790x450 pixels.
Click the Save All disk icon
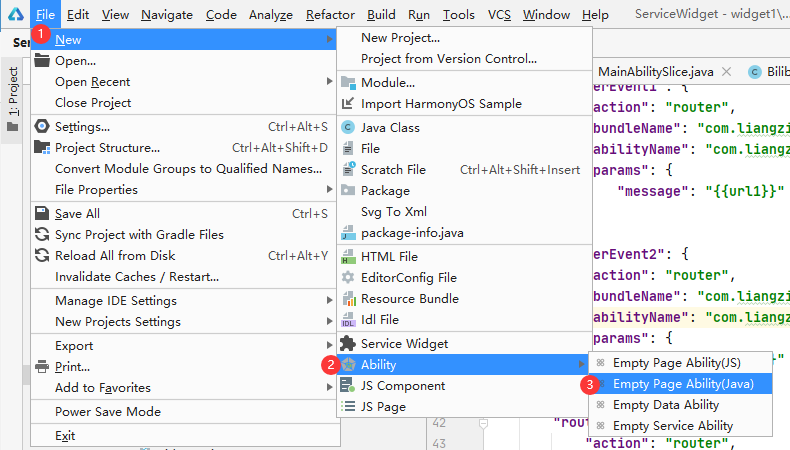pos(42,213)
